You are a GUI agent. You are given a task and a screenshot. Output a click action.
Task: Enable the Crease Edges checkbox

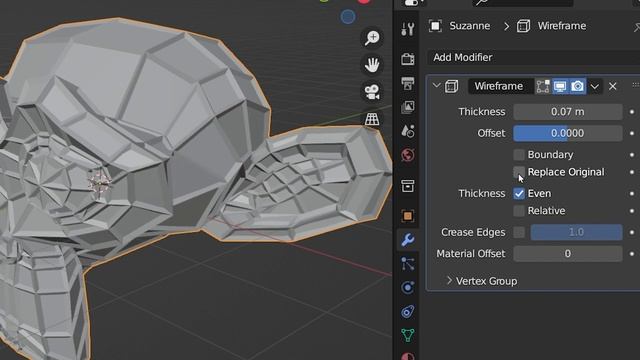coord(519,232)
